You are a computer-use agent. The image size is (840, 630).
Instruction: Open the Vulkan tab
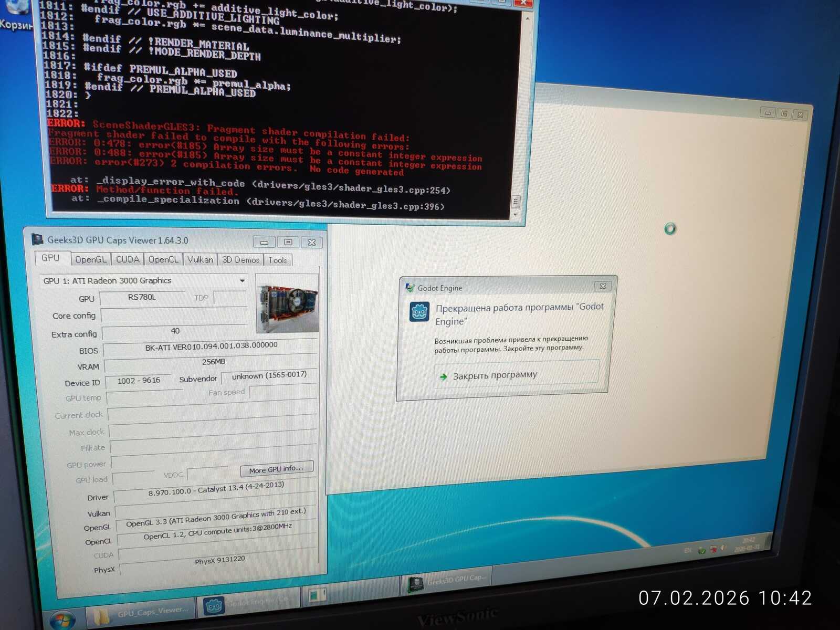point(200,259)
